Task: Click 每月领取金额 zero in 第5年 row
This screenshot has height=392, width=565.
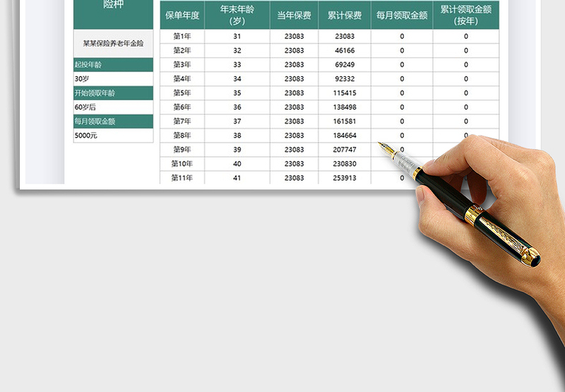Action: 402,93
